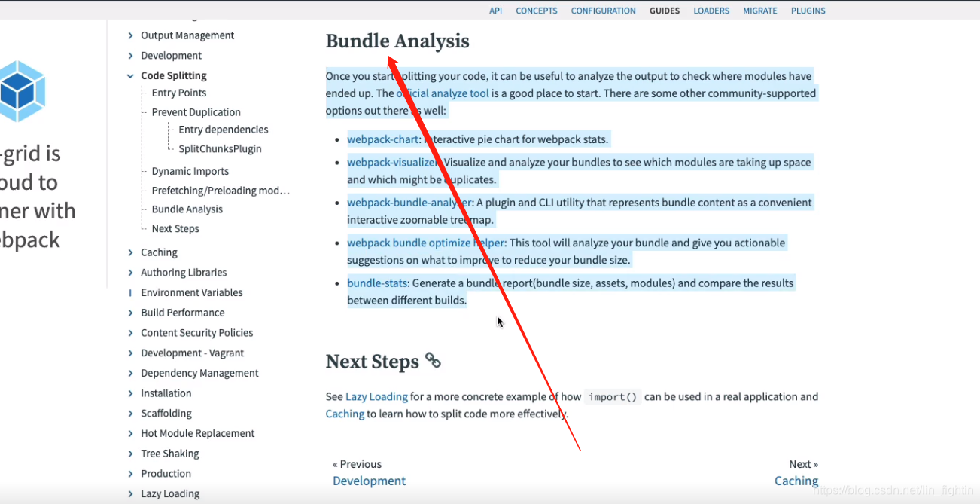Collapse the Code Splitting chevron

[x=130, y=76]
